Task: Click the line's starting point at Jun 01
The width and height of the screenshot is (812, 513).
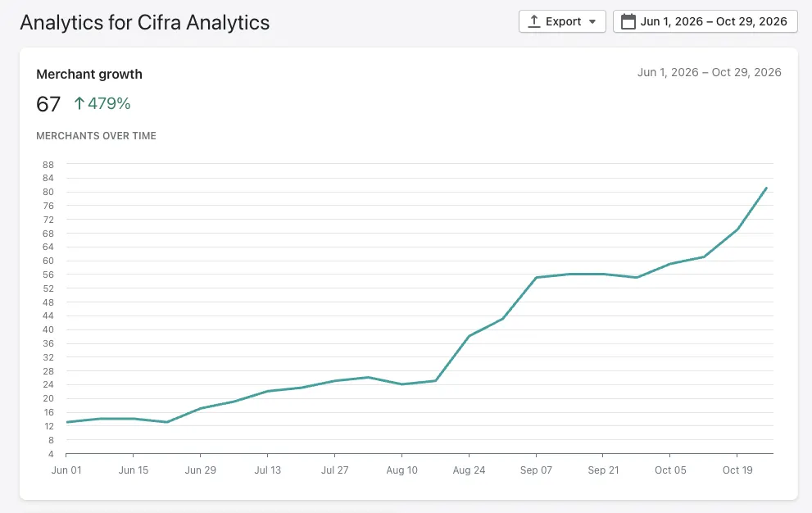Action: 67,422
